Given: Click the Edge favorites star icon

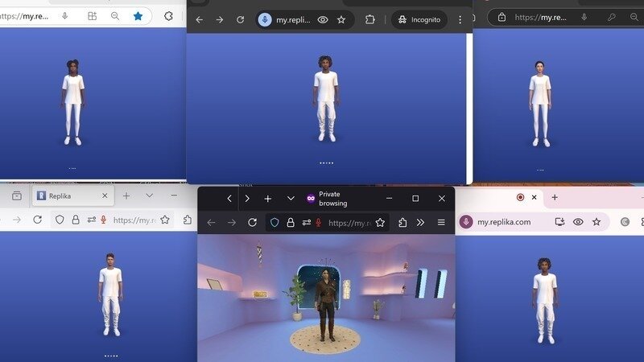Looking at the screenshot, I should pos(138,16).
